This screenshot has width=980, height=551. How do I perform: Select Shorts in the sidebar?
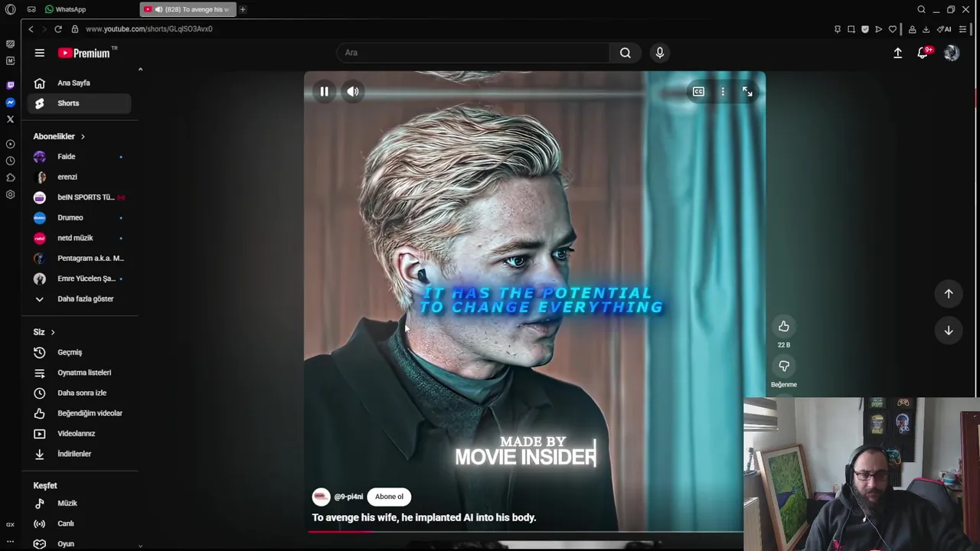click(80, 103)
